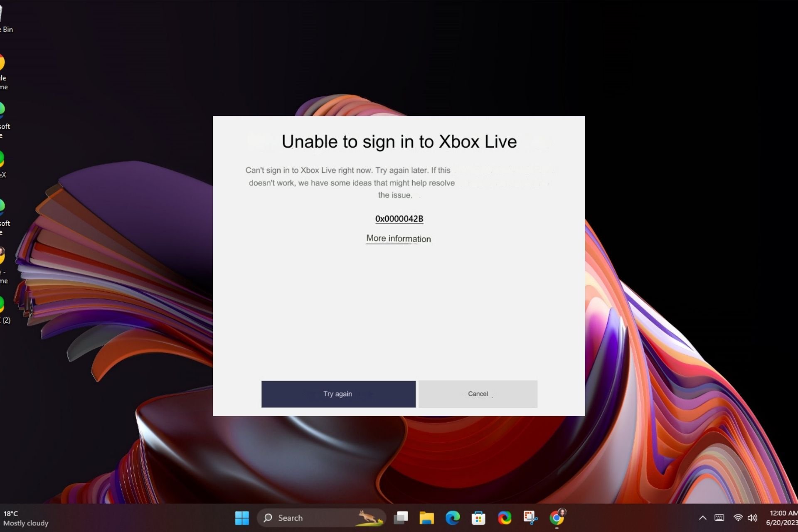Open the Windows Start menu
The width and height of the screenshot is (798, 532).
[x=242, y=518]
